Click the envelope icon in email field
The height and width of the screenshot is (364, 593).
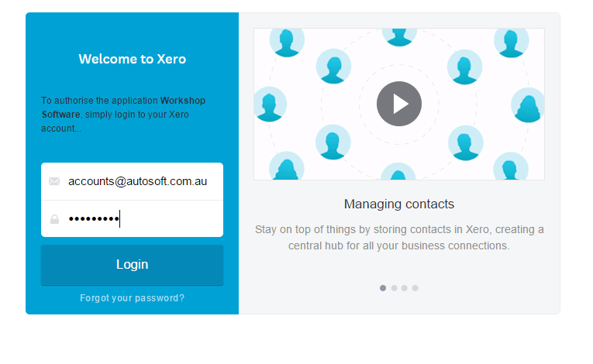(x=54, y=181)
